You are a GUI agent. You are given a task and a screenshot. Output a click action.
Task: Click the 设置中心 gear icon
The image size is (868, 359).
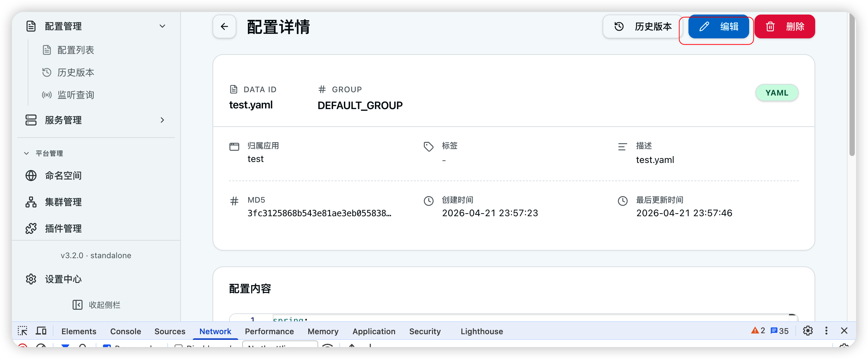pyautogui.click(x=31, y=279)
